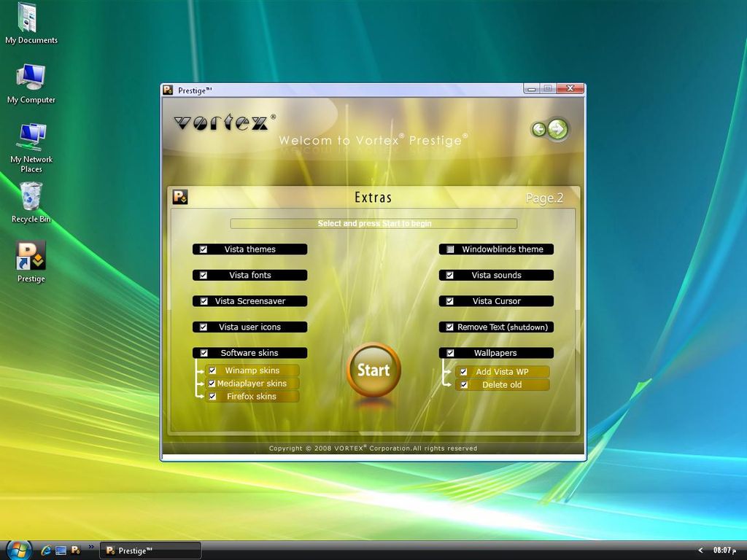Toggle the Vista sounds checkbox

click(449, 275)
